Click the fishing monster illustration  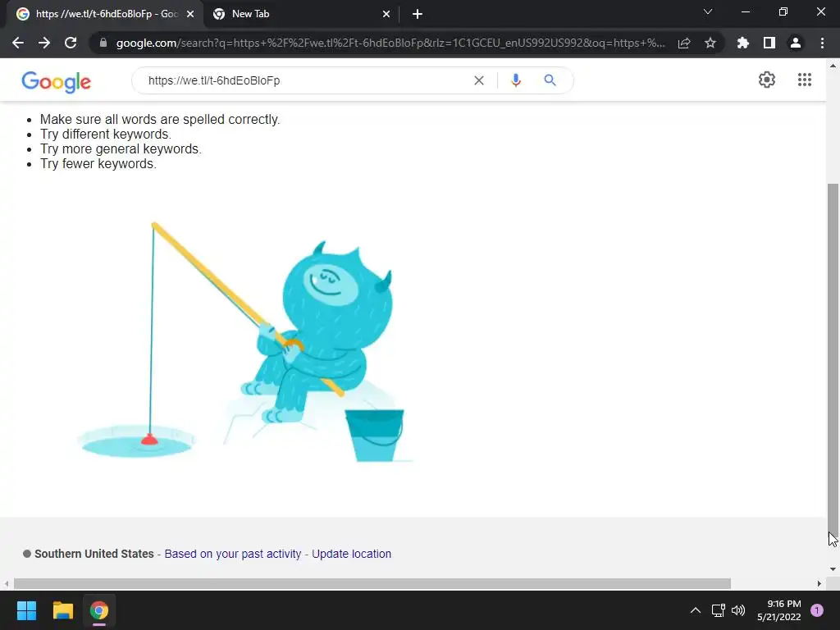(x=245, y=342)
